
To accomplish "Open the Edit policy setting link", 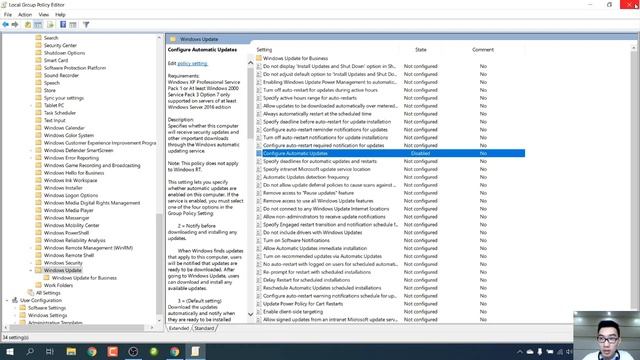I will pyautogui.click(x=193, y=64).
